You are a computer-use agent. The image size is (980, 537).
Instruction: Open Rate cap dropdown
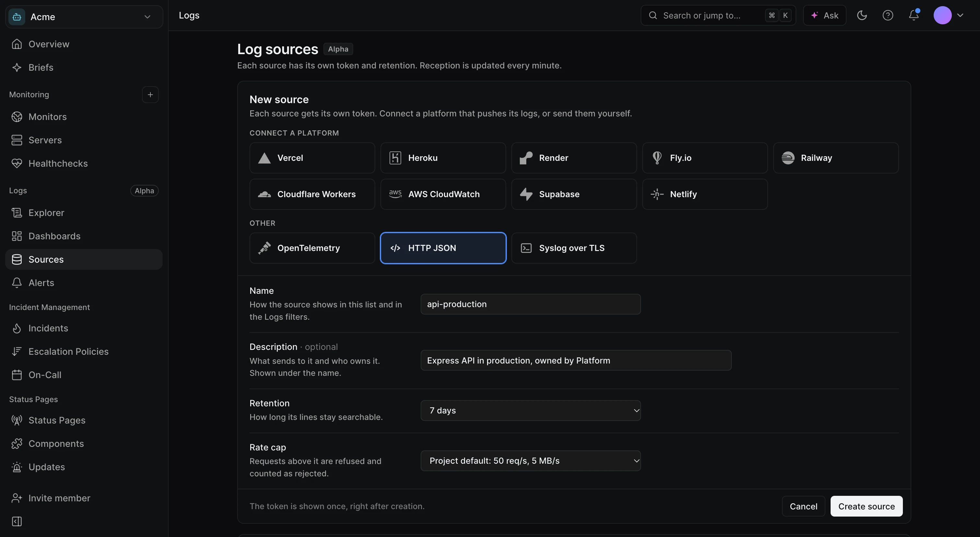[x=530, y=461]
